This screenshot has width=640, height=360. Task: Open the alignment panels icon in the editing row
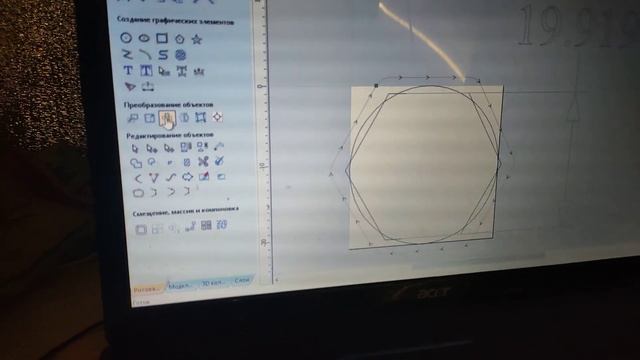coord(186,147)
